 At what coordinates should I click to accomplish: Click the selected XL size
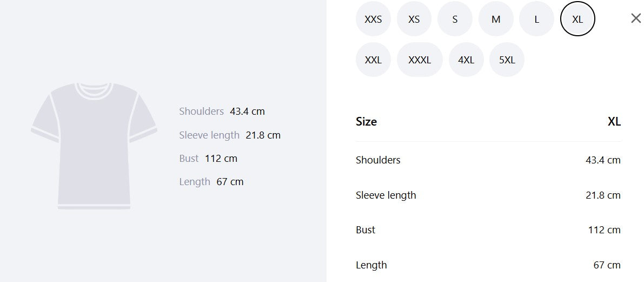tap(577, 19)
